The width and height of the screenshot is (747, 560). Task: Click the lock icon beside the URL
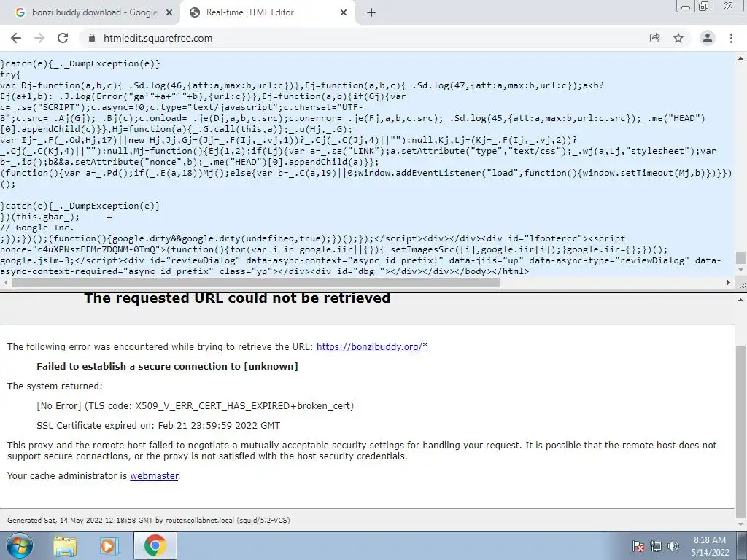(x=92, y=38)
